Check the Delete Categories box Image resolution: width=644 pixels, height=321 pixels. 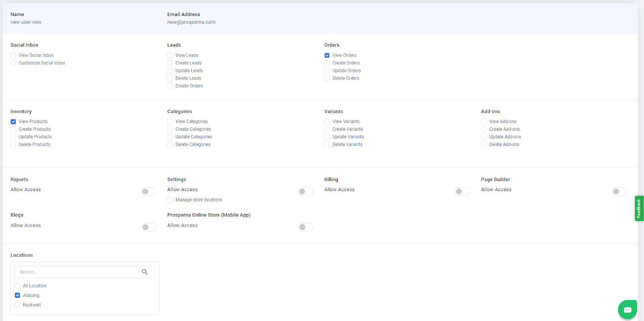[x=170, y=144]
